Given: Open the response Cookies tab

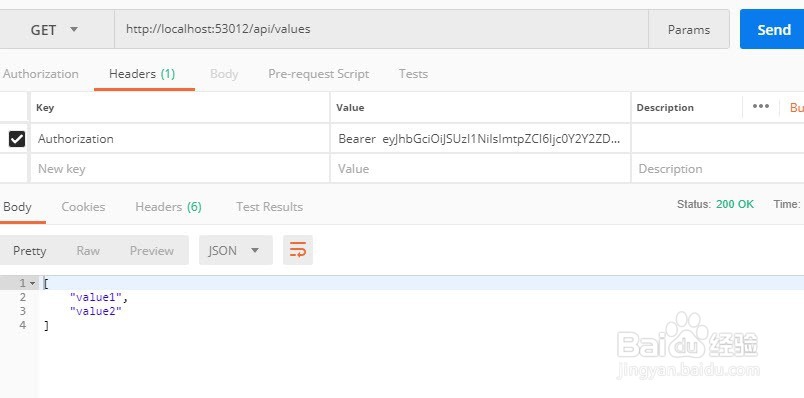Looking at the screenshot, I should (83, 207).
